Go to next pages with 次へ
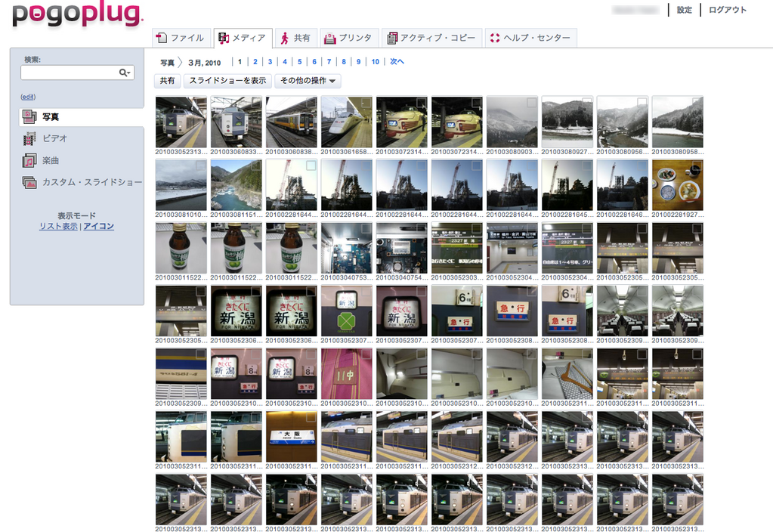Viewport: 773px width, 532px height. point(397,62)
